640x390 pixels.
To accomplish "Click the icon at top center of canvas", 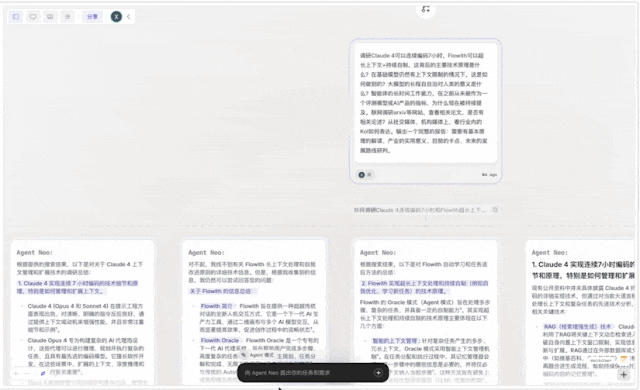I will pyautogui.click(x=426, y=9).
